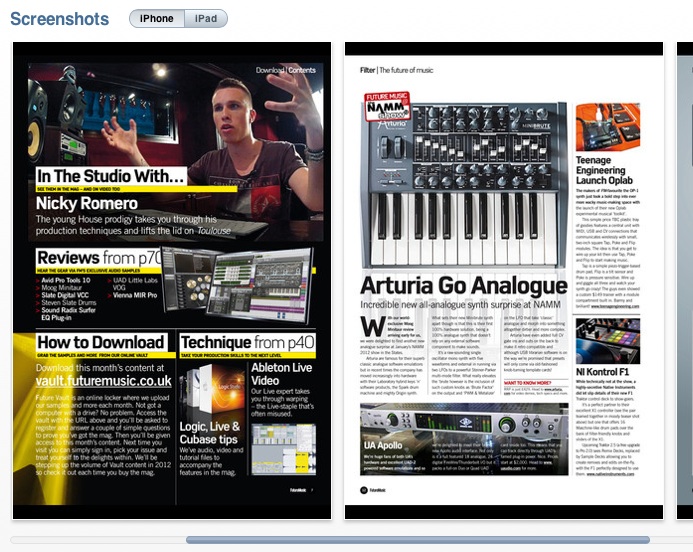Image resolution: width=693 pixels, height=552 pixels.
Task: Click the page number badge at the Arturia page bottom
Action: click(x=364, y=490)
